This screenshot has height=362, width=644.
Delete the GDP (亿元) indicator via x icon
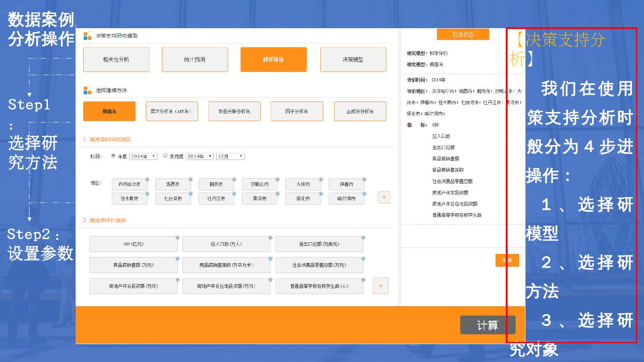[x=178, y=238]
